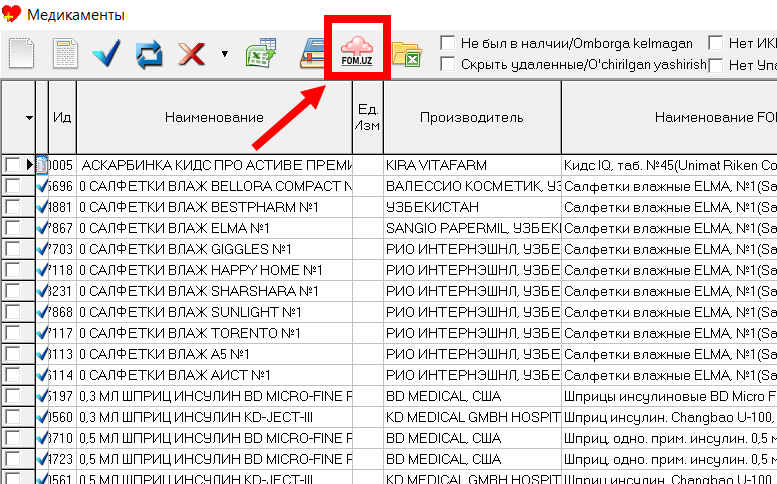Select 'АСКАРБИНКА КИДС ПРО АСТИВЕ' name cell
The width and height of the screenshot is (777, 484).
pos(215,165)
